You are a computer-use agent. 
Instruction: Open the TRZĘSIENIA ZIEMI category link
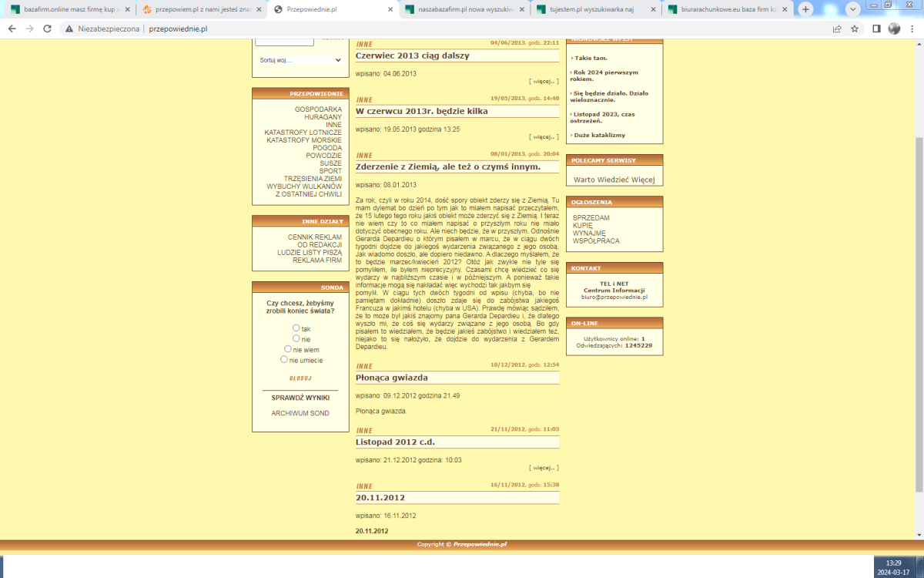(x=313, y=178)
